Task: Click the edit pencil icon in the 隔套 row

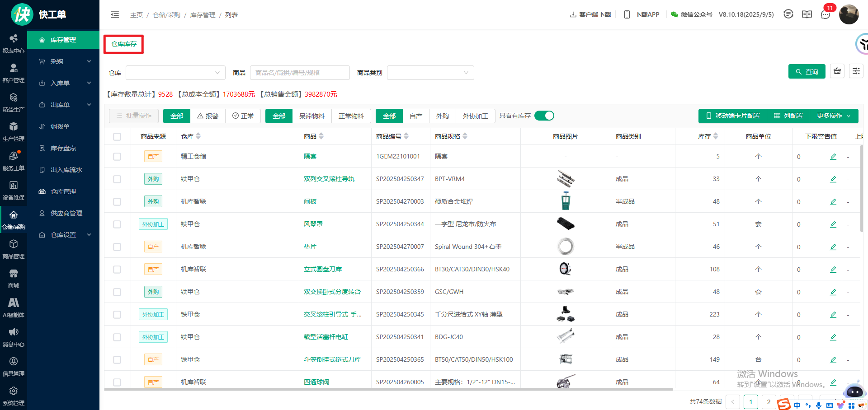Action: pos(833,157)
